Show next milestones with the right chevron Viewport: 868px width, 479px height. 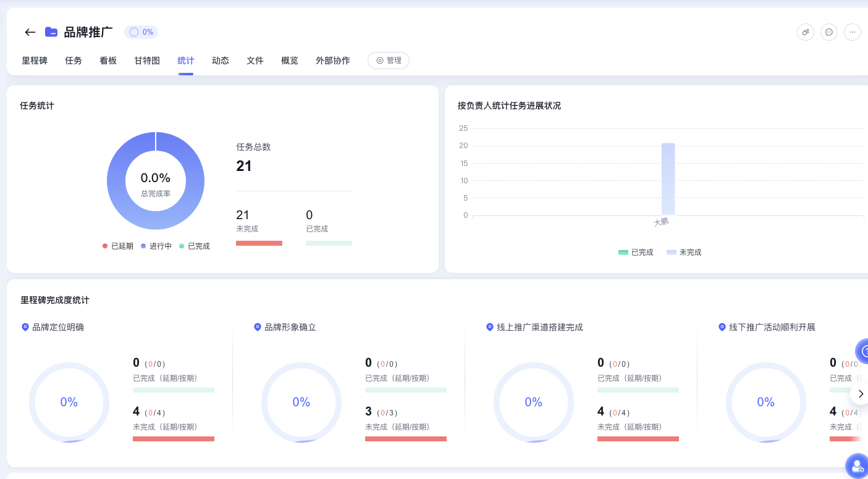pos(860,393)
